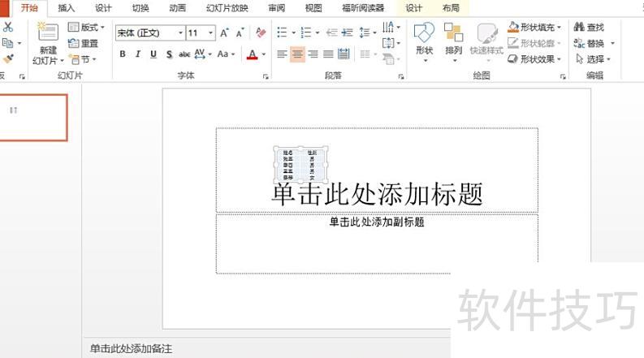
Task: Select slide 1 thumbnail
Action: (32, 118)
